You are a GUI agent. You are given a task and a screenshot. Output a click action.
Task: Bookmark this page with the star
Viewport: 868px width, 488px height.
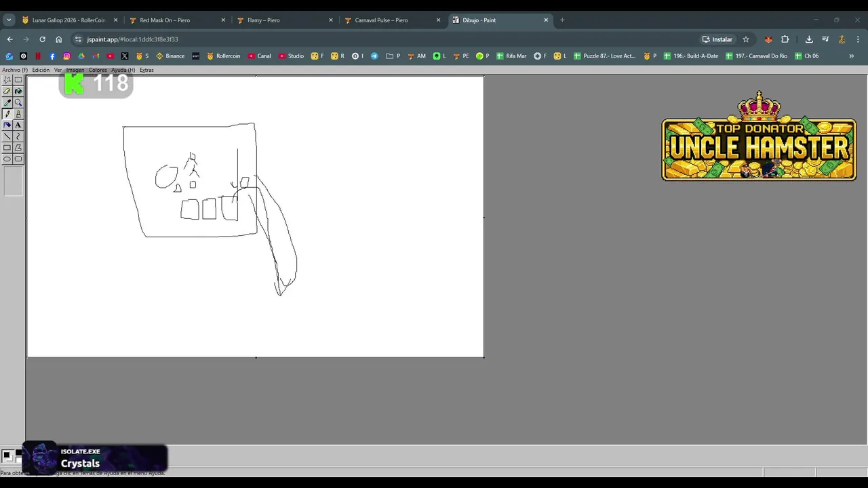[746, 39]
